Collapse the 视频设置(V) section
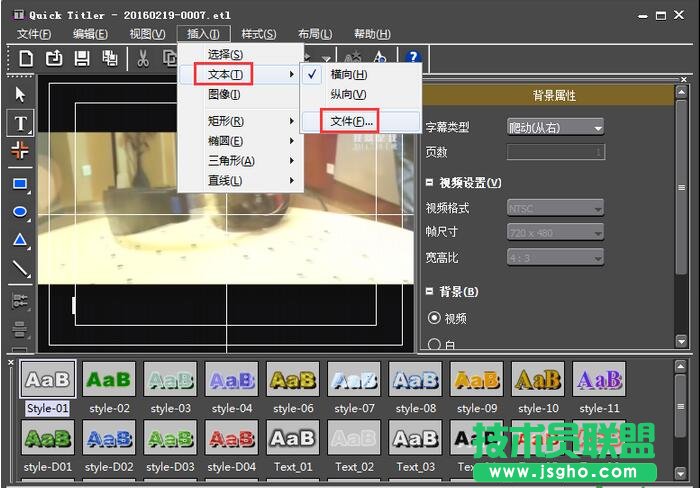Viewport: 700px width, 488px height. click(x=431, y=183)
